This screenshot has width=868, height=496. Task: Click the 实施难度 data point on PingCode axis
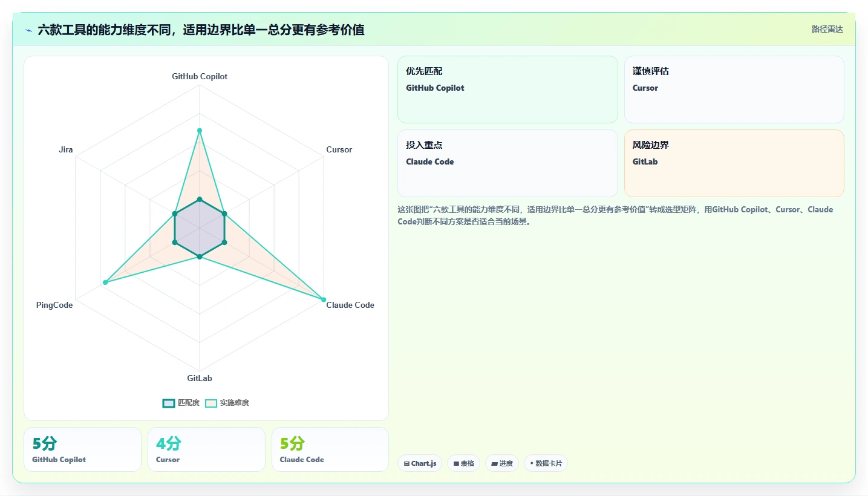click(105, 282)
